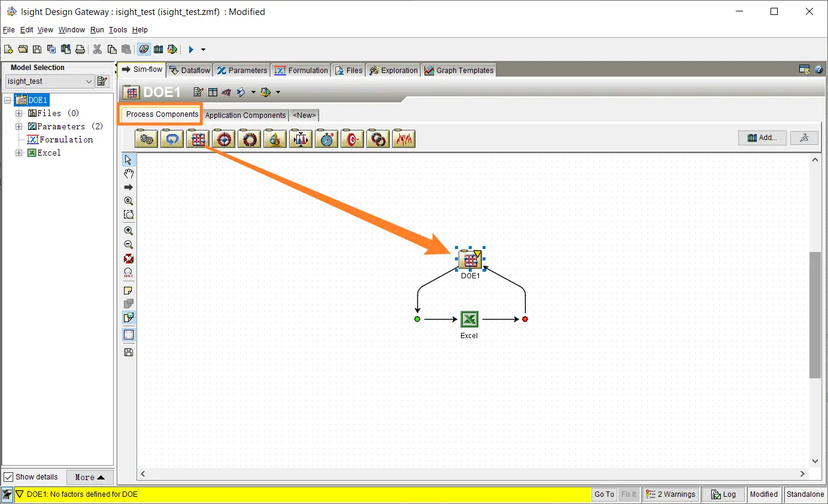Screen dimensions: 828x504
Task: Open the Tools menu
Action: tap(117, 30)
